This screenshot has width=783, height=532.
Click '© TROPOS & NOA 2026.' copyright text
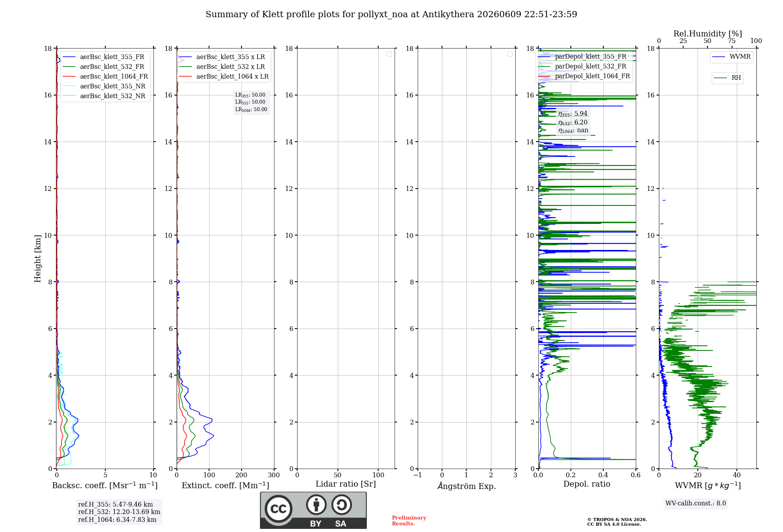[x=617, y=519]
